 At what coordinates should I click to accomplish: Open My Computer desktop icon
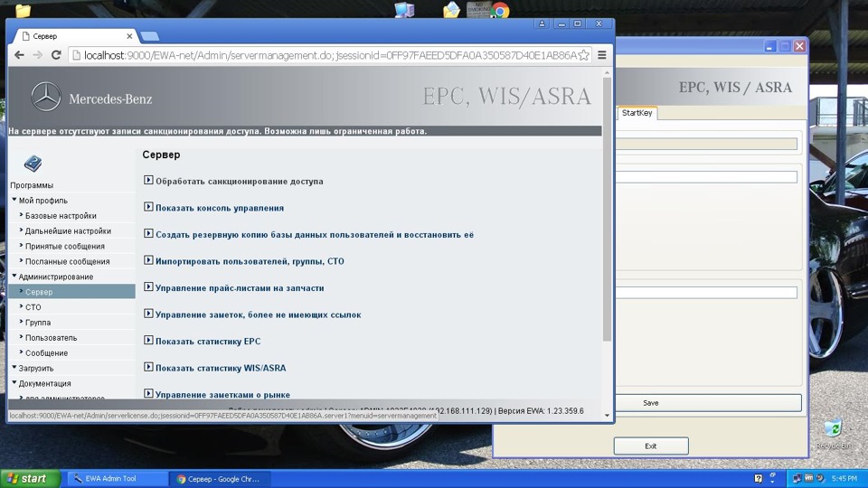pyautogui.click(x=404, y=10)
